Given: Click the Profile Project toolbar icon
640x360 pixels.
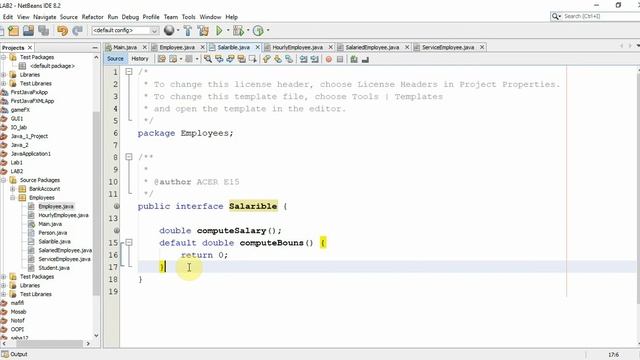Looking at the screenshot, I should point(258,31).
